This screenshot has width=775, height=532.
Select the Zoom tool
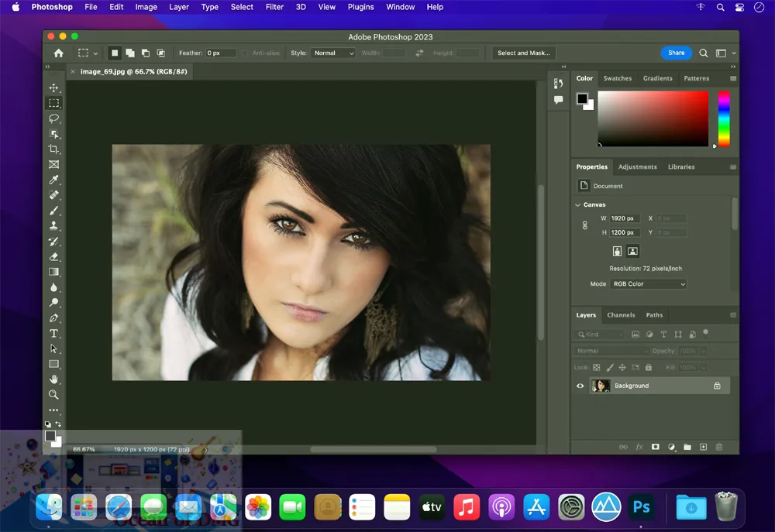coord(53,394)
